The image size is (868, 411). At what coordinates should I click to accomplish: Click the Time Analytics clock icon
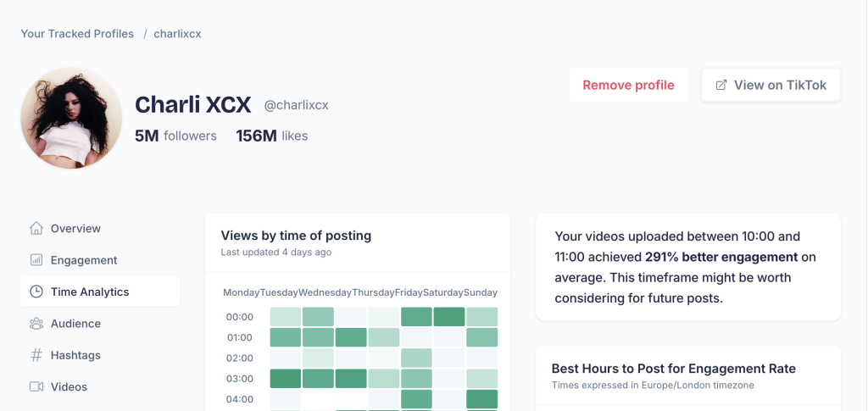click(x=36, y=292)
